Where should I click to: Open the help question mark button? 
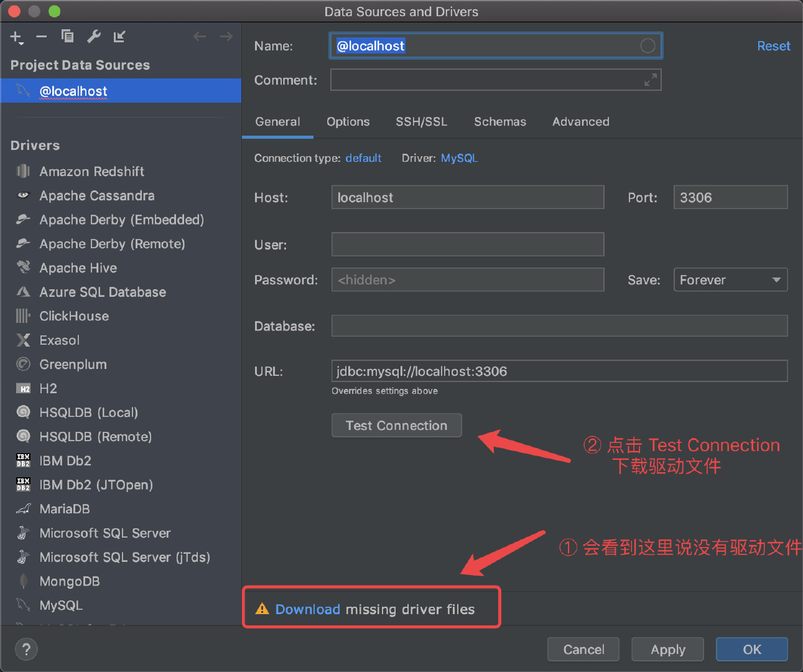tap(26, 650)
